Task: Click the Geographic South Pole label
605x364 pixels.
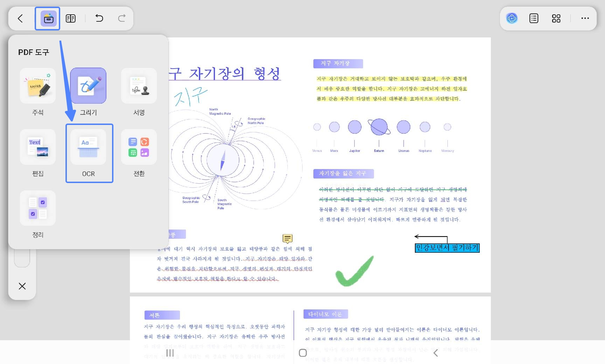Action: [x=191, y=200]
